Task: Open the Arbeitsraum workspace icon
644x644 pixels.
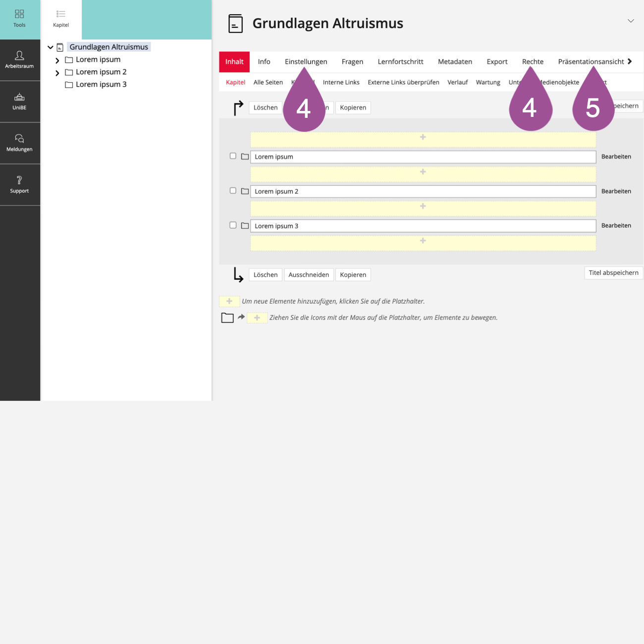Action: coord(19,55)
